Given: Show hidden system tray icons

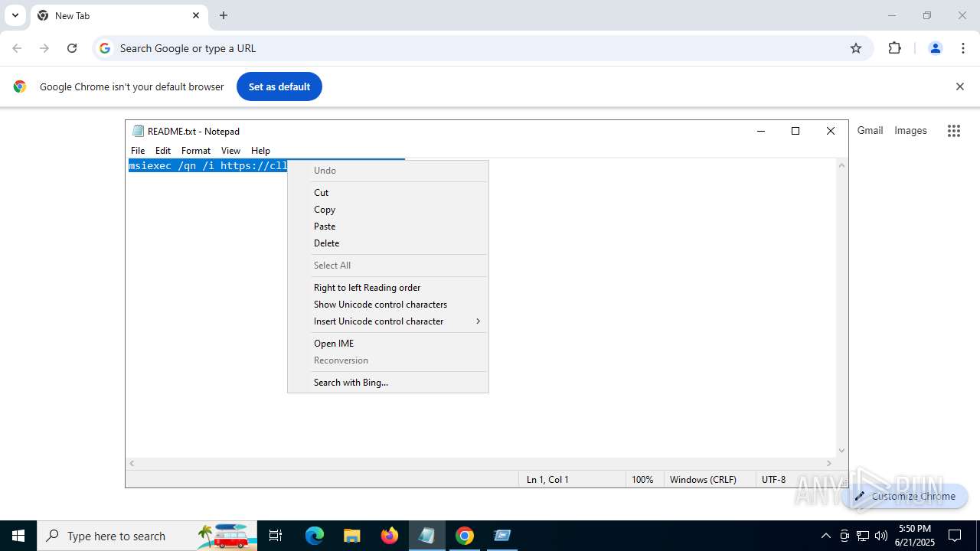Looking at the screenshot, I should click(x=825, y=536).
